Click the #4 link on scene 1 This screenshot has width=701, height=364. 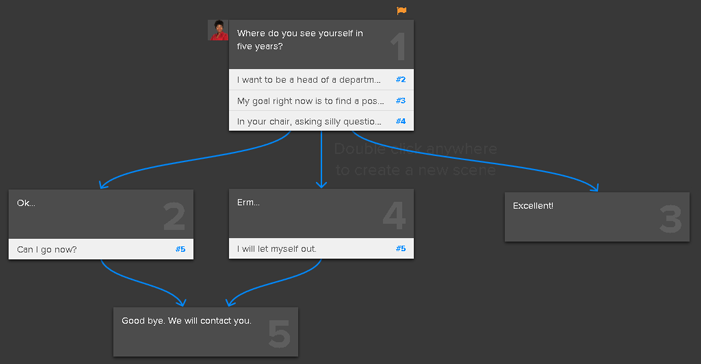click(x=401, y=121)
